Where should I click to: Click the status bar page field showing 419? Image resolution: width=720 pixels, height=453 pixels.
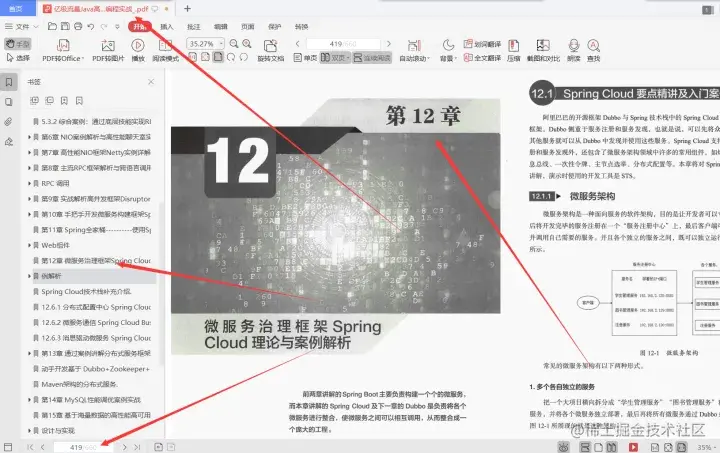tap(83, 447)
